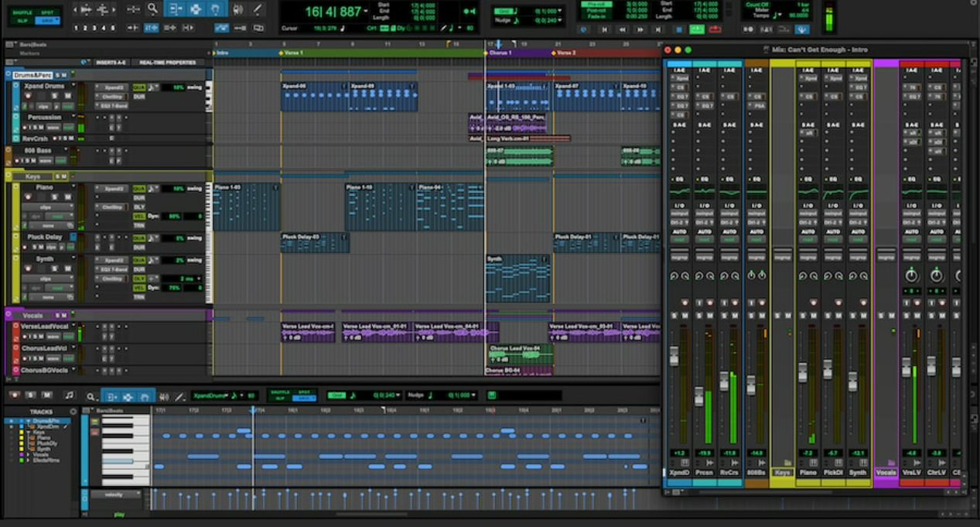Image resolution: width=980 pixels, height=527 pixels.
Task: Select the Zoomer magnifying glass tool
Action: coord(152,9)
